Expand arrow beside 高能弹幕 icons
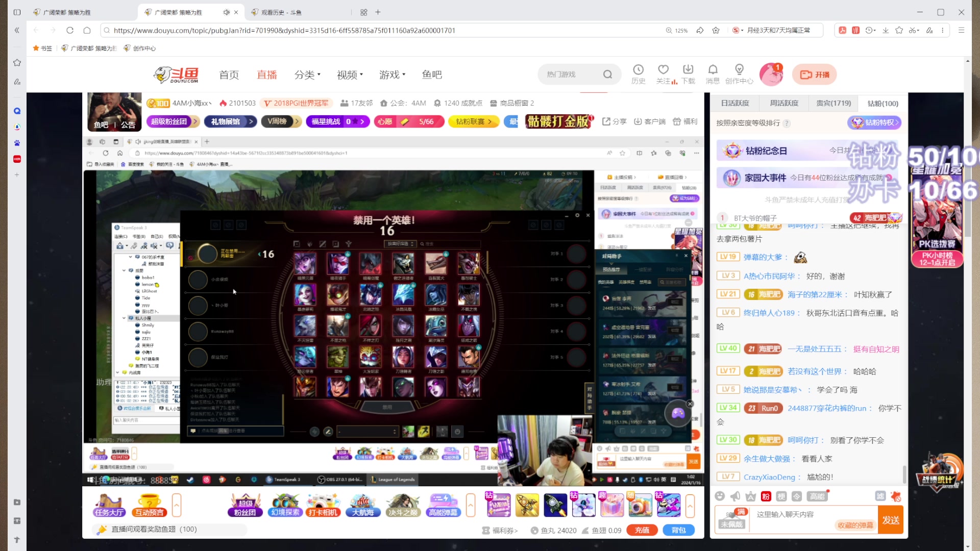This screenshot has height=551, width=980. coord(471,505)
